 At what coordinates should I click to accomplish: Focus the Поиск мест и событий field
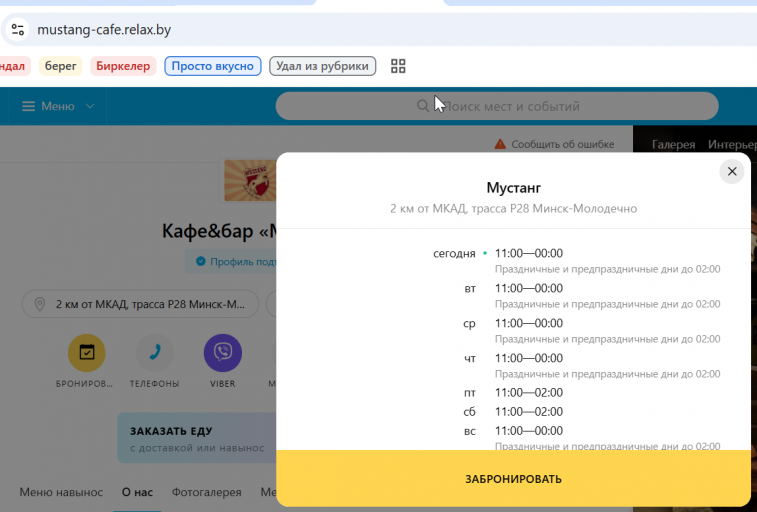point(497,106)
